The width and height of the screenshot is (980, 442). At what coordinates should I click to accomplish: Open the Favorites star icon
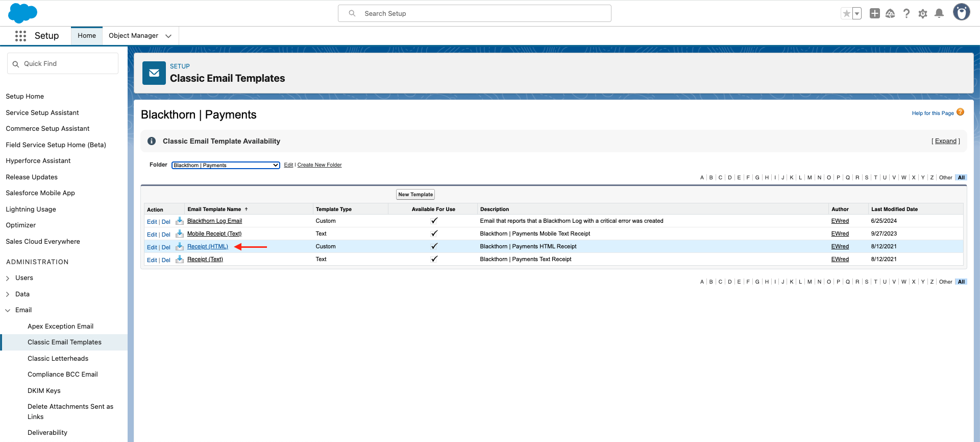click(x=847, y=14)
